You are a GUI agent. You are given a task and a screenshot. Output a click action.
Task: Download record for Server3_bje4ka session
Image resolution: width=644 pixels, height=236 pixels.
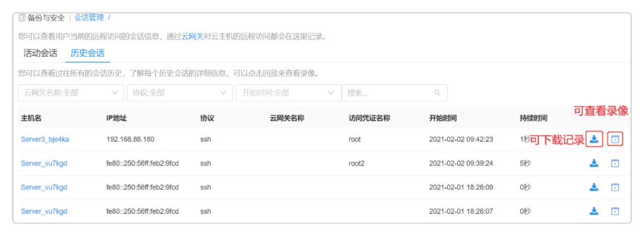pos(594,139)
